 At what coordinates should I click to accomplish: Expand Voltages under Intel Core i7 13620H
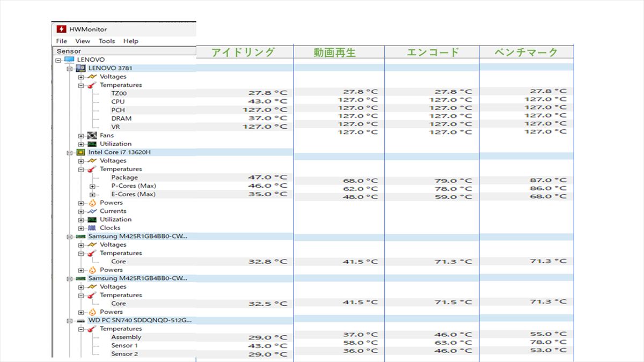coord(81,160)
